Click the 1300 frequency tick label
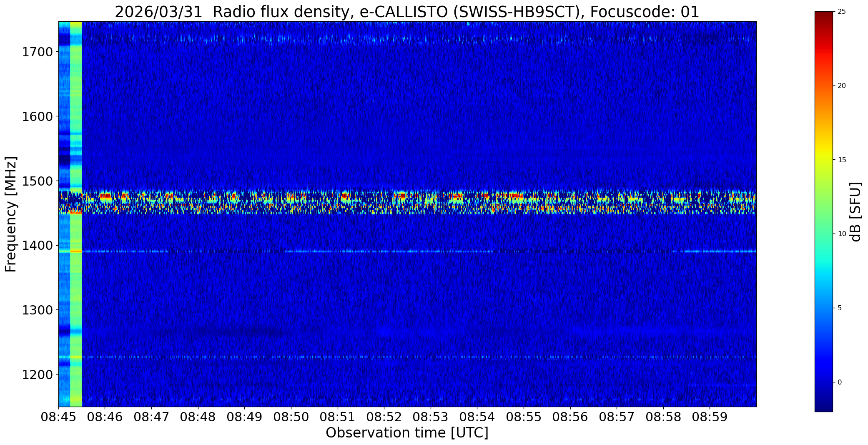Screen dimensions: 868x445 (x=38, y=310)
